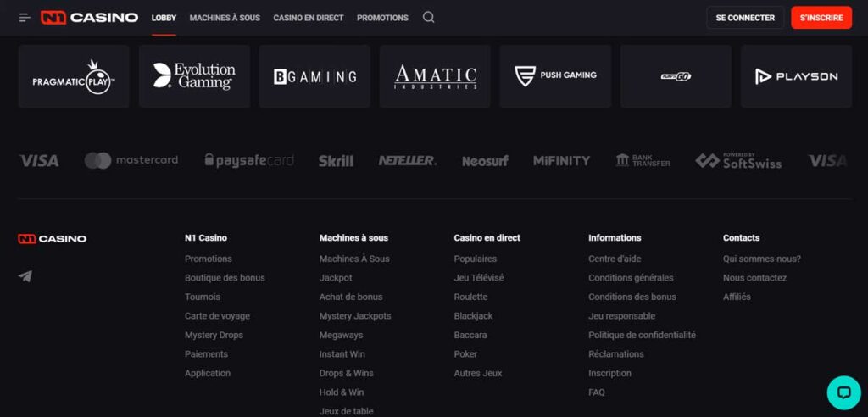Click the Se connecter button
This screenshot has height=417, width=868.
click(745, 18)
